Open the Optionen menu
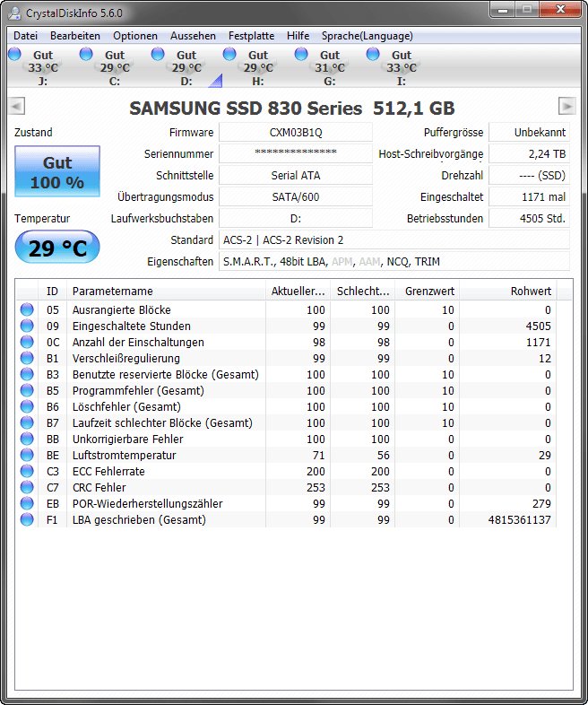 (x=135, y=36)
